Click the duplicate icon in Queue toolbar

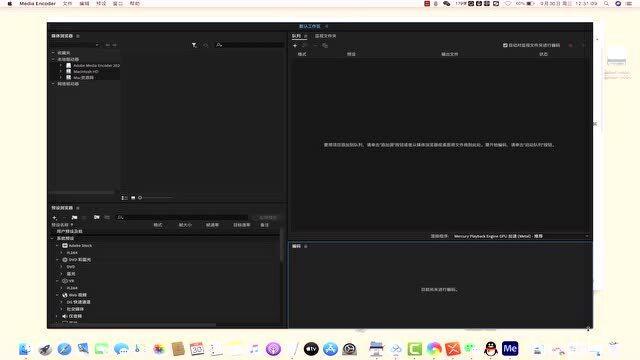tap(325, 46)
